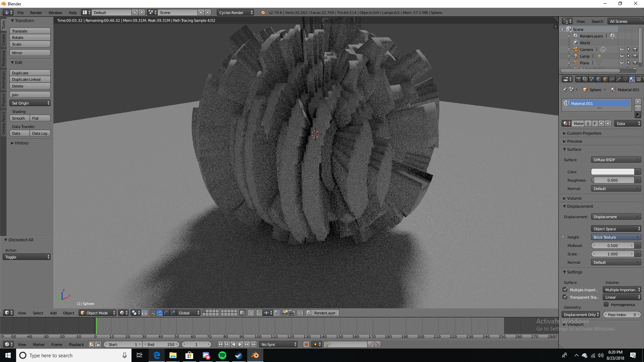Screen dimensions: 644x362
Task: Open the File menu
Action: 20,12
